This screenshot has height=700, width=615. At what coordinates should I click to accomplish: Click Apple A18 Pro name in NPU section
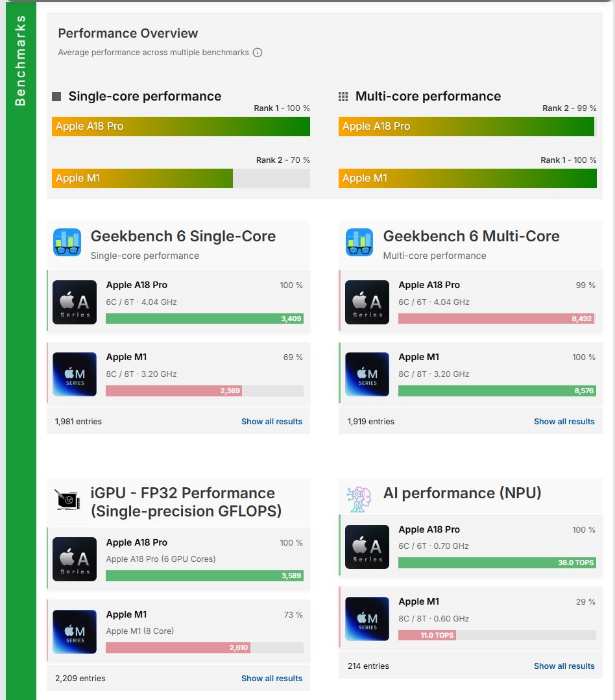point(429,529)
